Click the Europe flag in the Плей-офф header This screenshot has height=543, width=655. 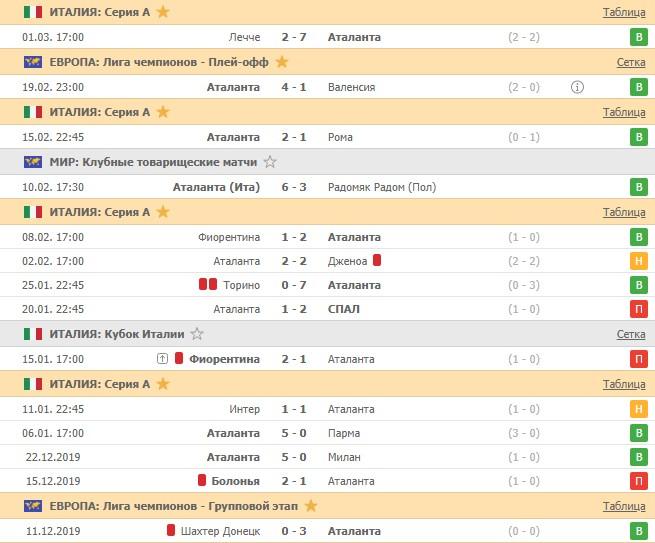point(32,62)
